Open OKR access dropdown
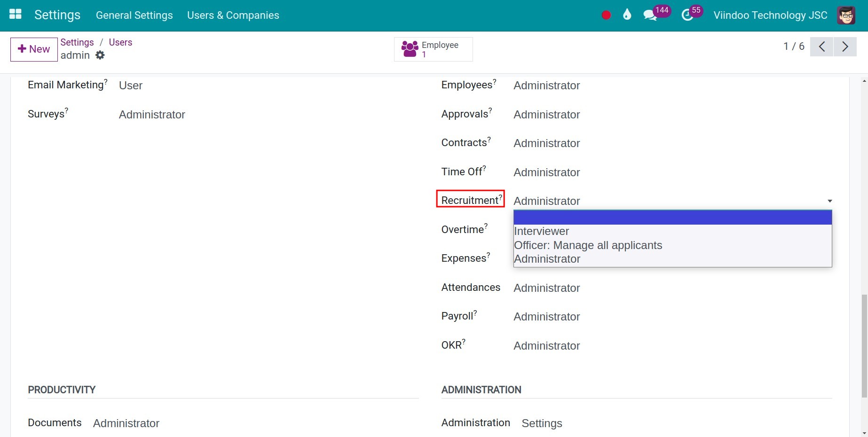868x437 pixels. (x=673, y=346)
